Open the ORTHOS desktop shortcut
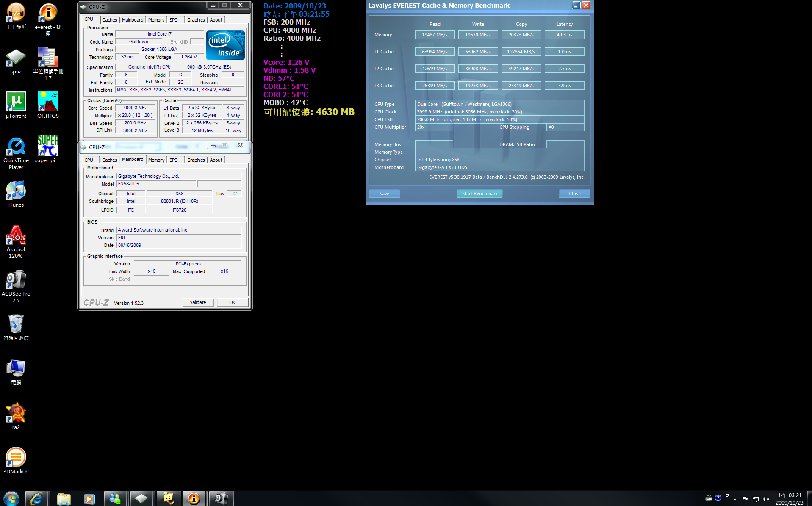Screen dimensions: 812x506 pyautogui.click(x=48, y=102)
